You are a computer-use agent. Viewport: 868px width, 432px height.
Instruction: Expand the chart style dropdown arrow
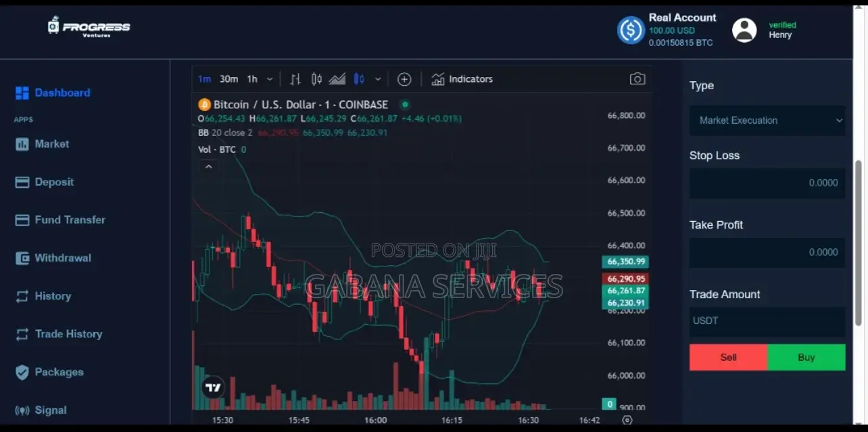378,79
